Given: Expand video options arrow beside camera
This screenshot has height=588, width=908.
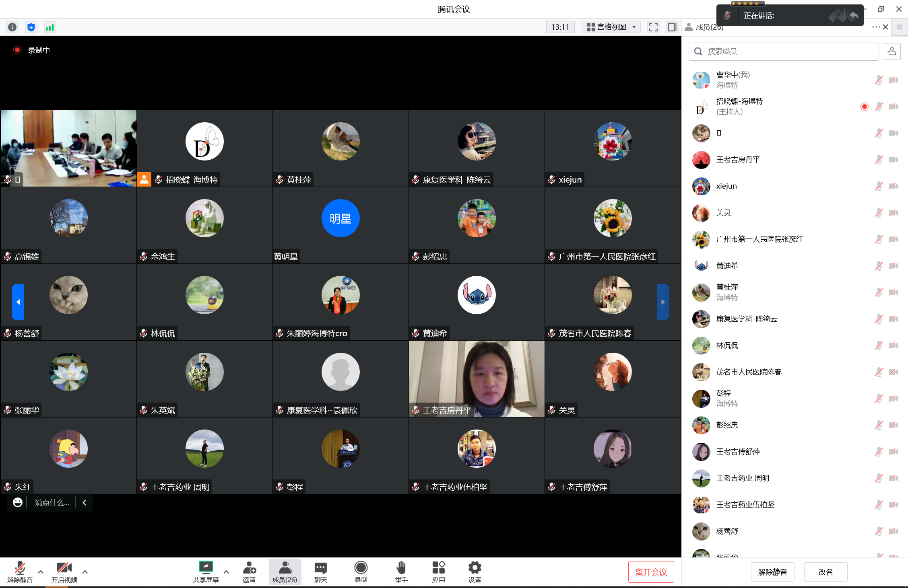Looking at the screenshot, I should 85,572.
